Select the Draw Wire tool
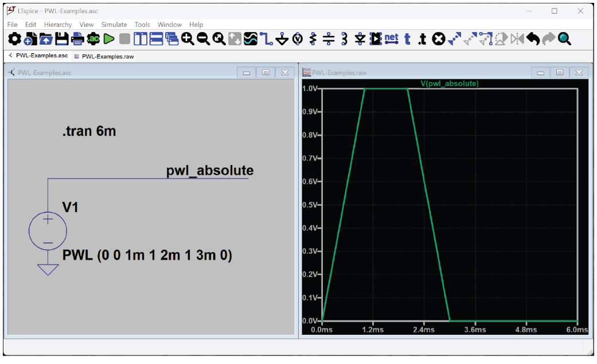Viewport: 597px width, 364px height. click(266, 39)
